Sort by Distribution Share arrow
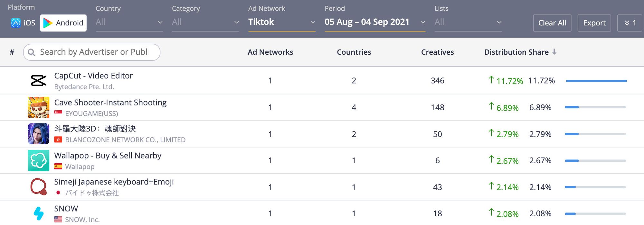 pos(554,52)
